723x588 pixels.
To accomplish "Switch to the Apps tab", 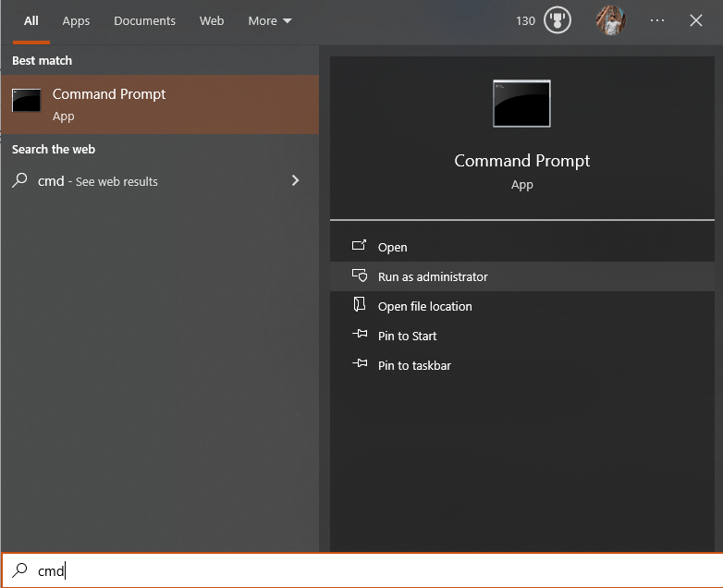I will pyautogui.click(x=76, y=21).
